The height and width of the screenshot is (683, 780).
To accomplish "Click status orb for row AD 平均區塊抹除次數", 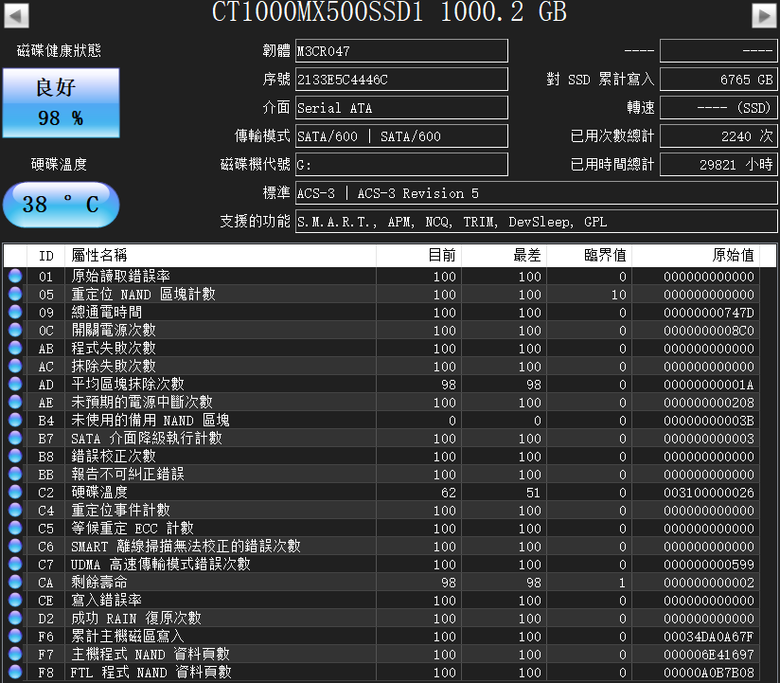I will pyautogui.click(x=15, y=384).
